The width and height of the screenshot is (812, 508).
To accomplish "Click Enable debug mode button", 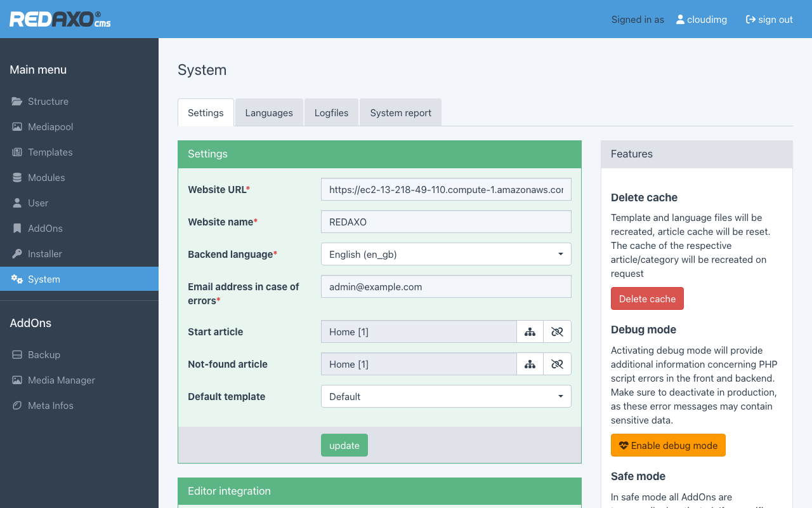I will click(x=668, y=445).
